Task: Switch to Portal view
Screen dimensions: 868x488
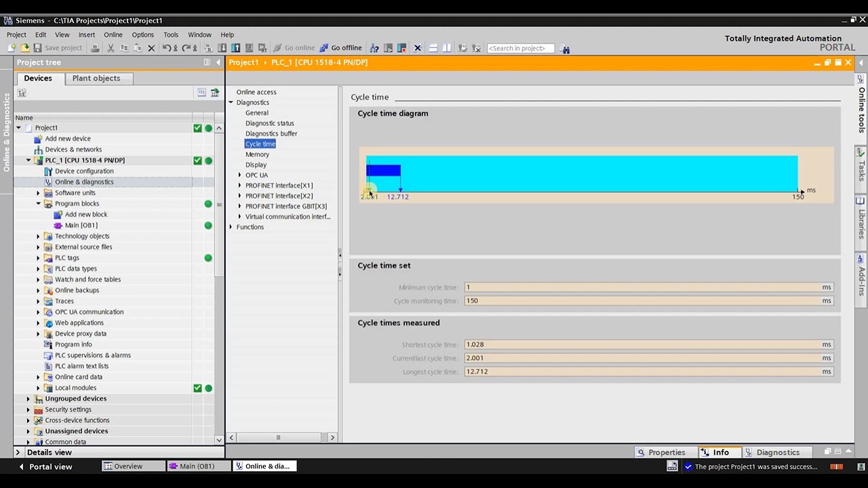Action: point(45,466)
